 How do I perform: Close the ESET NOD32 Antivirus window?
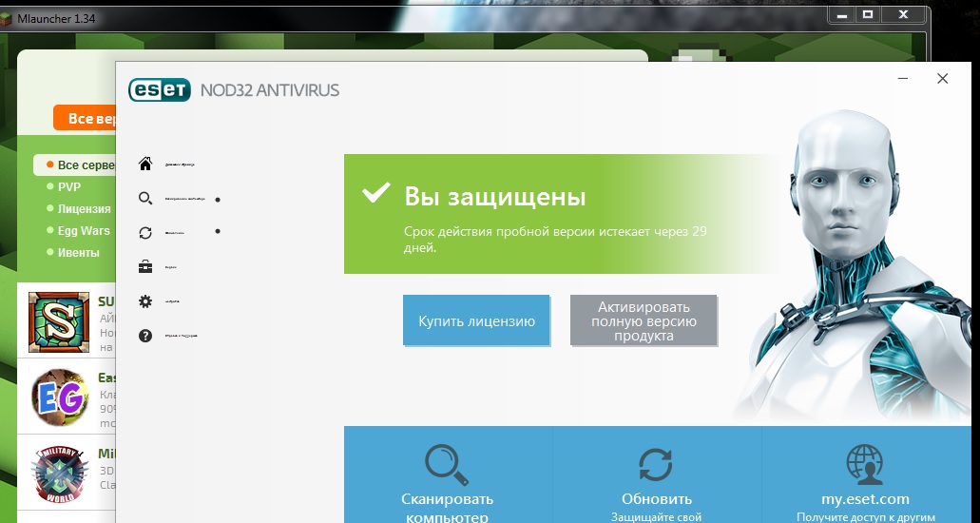943,79
